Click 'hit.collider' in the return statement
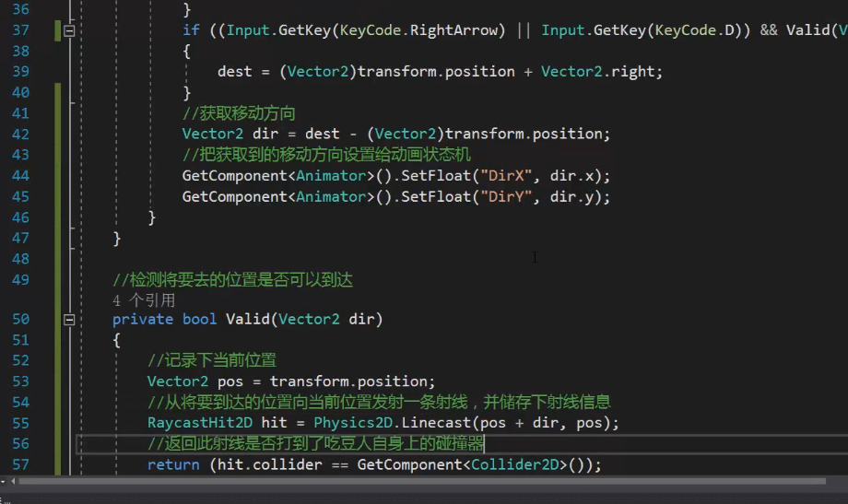848x504 pixels. (270, 464)
